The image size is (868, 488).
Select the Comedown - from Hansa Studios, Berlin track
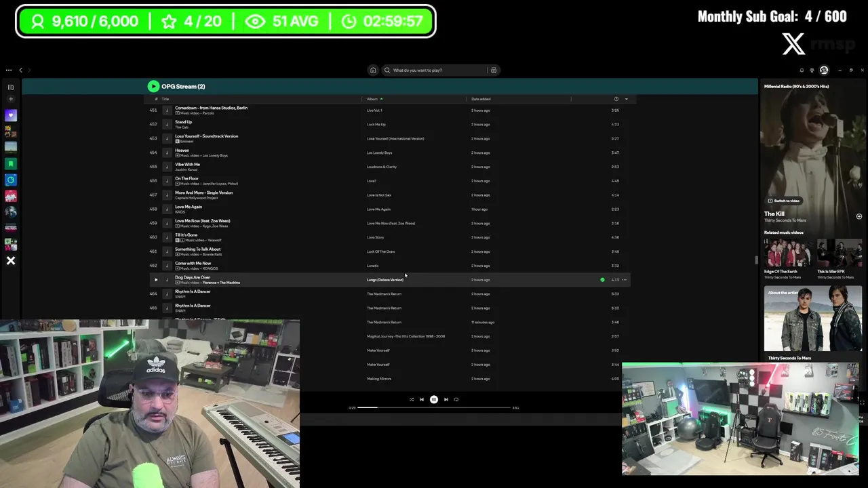pos(211,108)
